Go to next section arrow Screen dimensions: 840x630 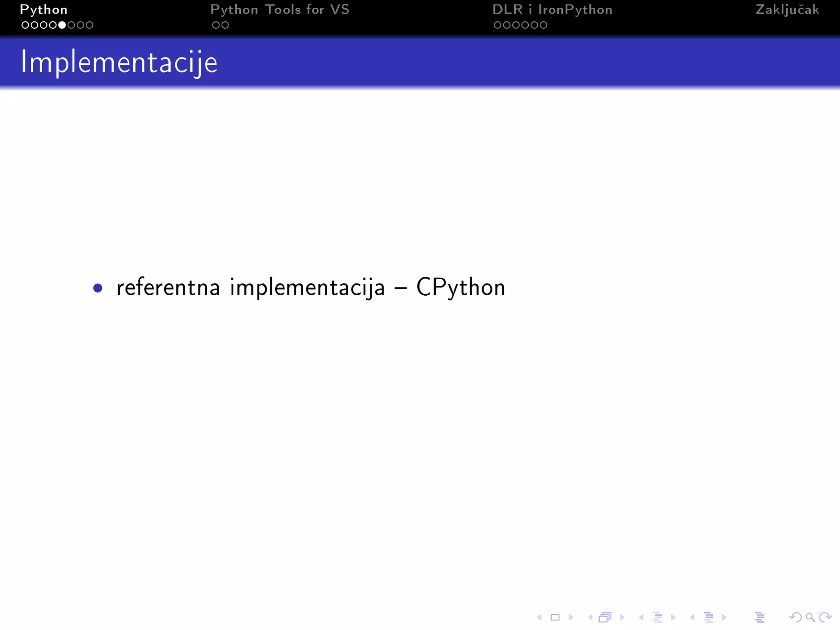(724, 617)
